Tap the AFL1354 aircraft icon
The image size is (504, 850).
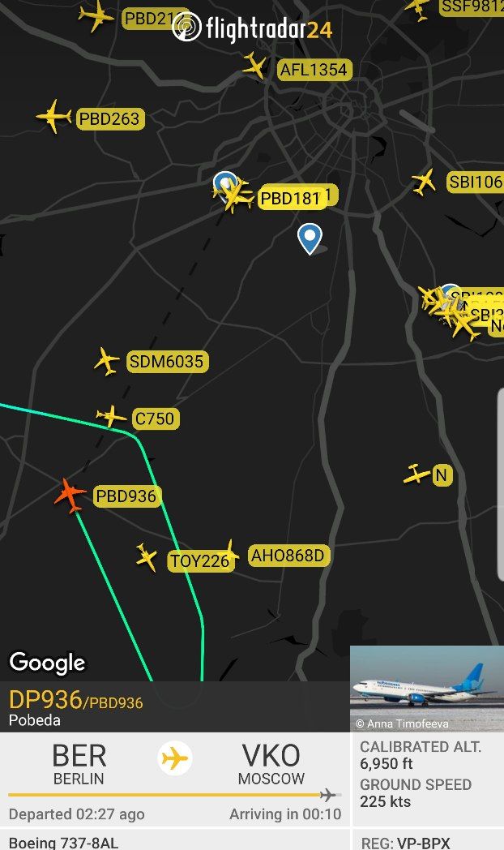(x=255, y=66)
